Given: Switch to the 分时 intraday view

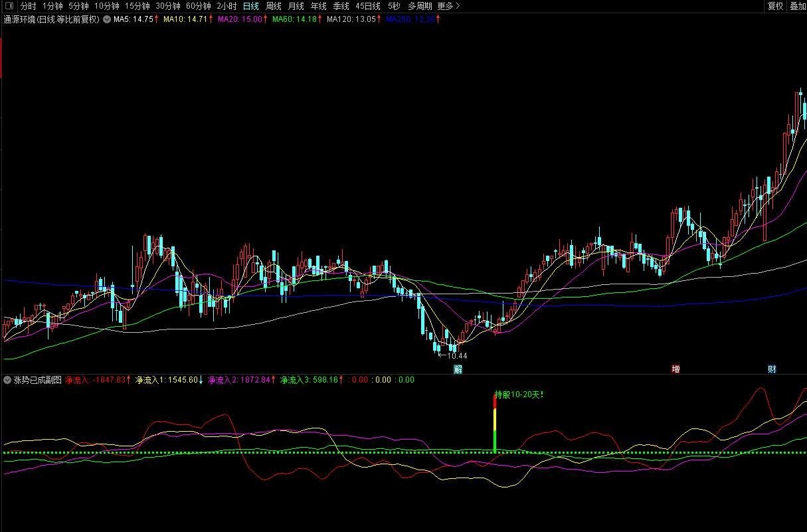Looking at the screenshot, I should coord(29,6).
